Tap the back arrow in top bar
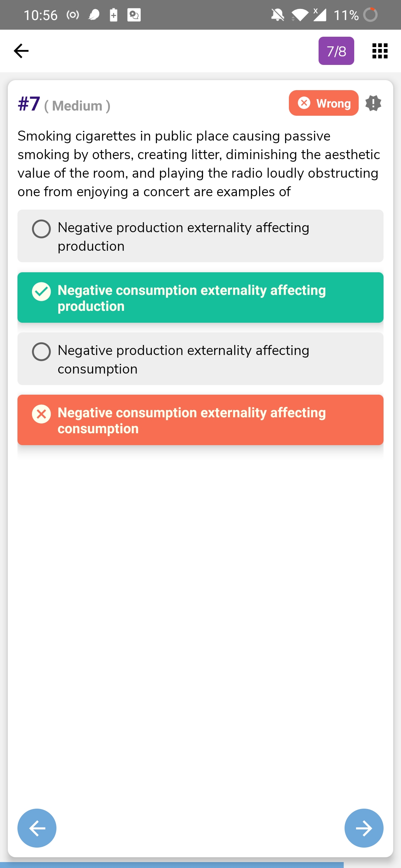Viewport: 401px width, 868px height. (x=21, y=51)
